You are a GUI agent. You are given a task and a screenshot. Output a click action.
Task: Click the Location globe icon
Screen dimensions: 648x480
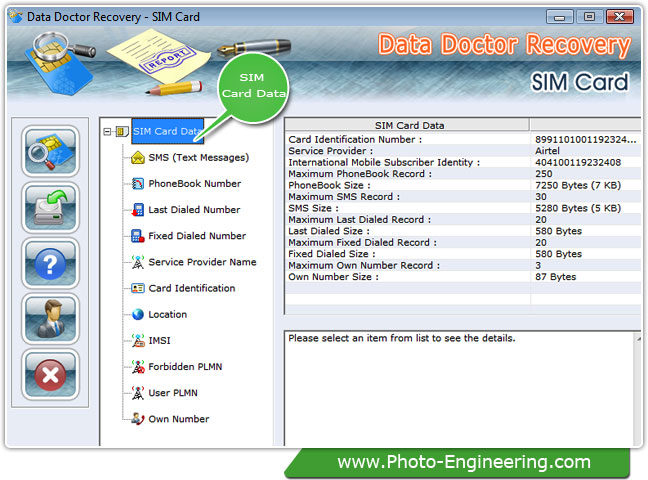coord(138,315)
